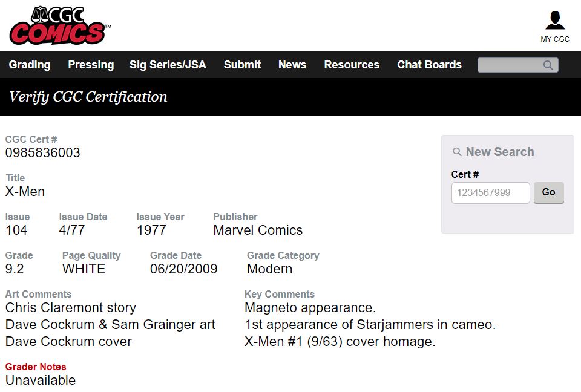
Task: Click the CGC Comics logo
Action: [x=59, y=25]
